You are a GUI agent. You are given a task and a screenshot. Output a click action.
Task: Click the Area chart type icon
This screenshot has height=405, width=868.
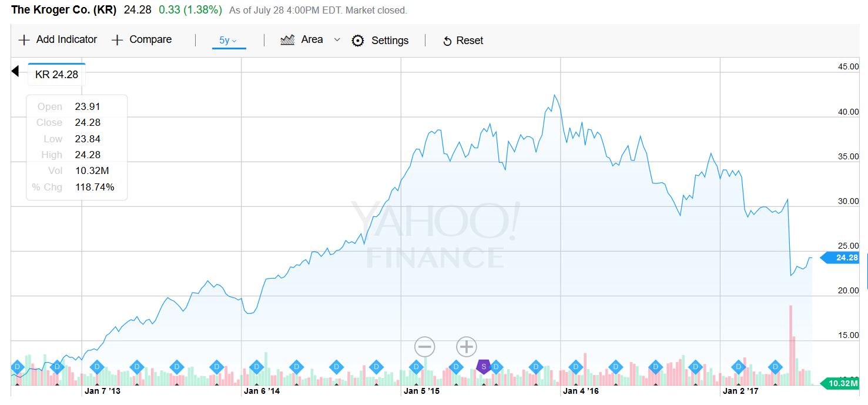(287, 40)
